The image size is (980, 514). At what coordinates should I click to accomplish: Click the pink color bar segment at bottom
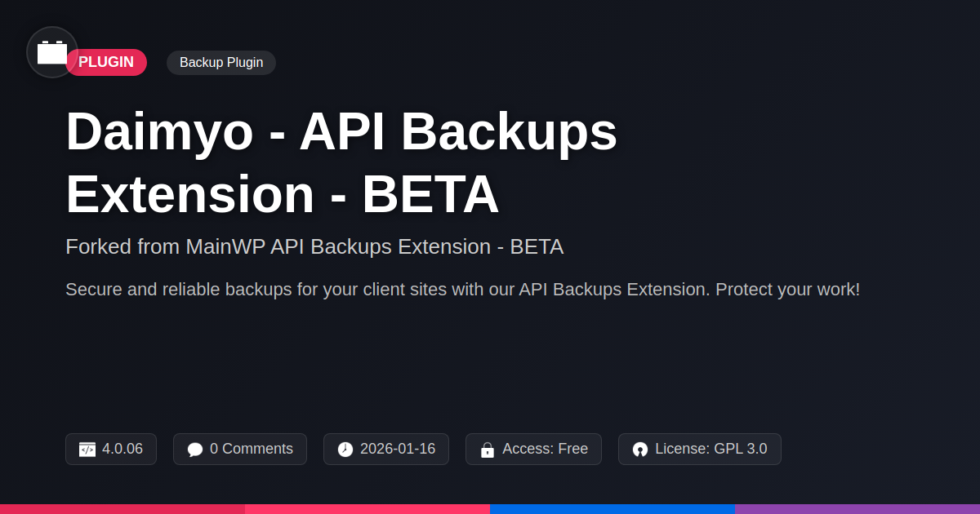367,508
